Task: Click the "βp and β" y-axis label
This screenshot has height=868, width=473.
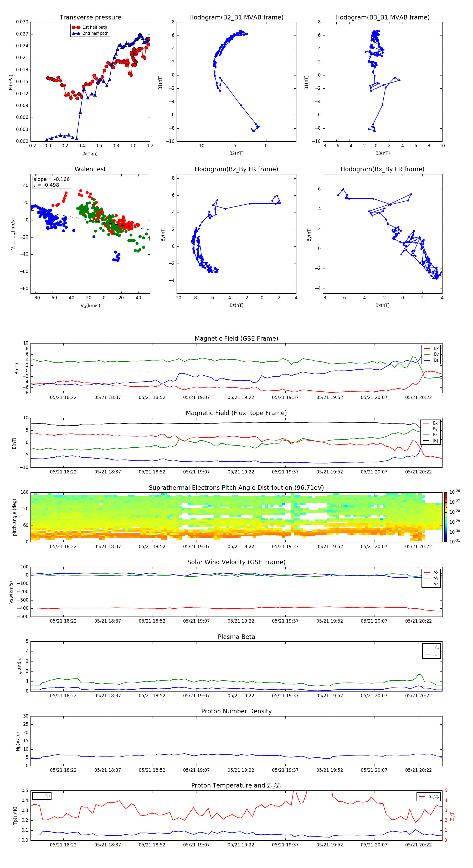Action: pos(19,666)
